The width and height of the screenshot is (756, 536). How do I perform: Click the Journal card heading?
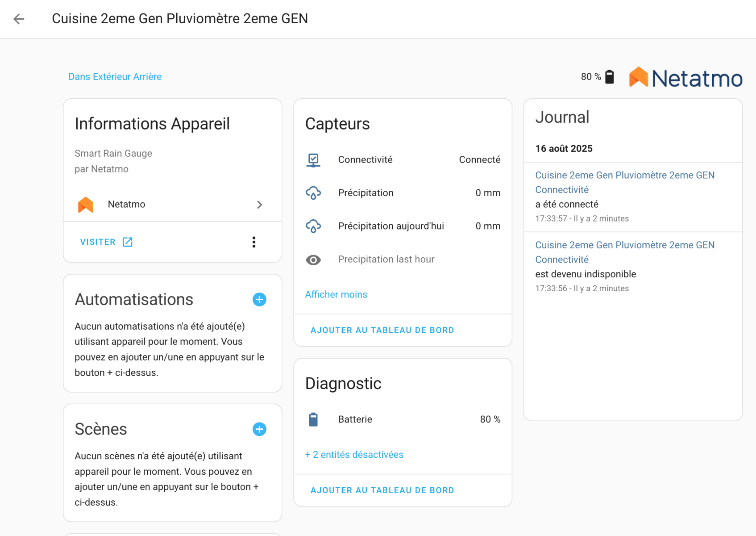point(562,117)
